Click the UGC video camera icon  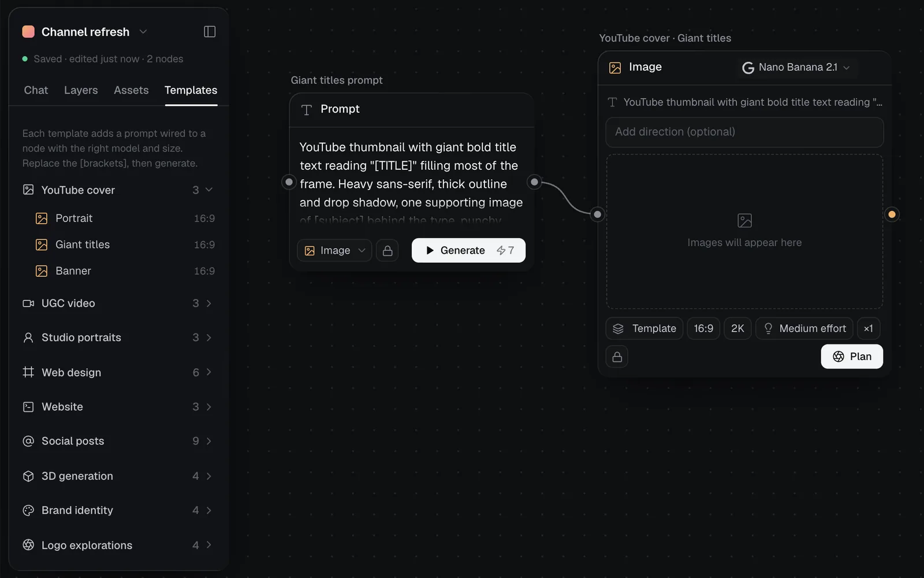(28, 303)
